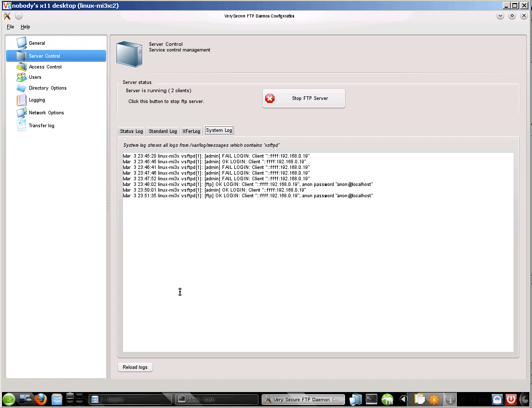This screenshot has height=408, width=532.
Task: Switch to the XFerLog tab
Action: 192,131
